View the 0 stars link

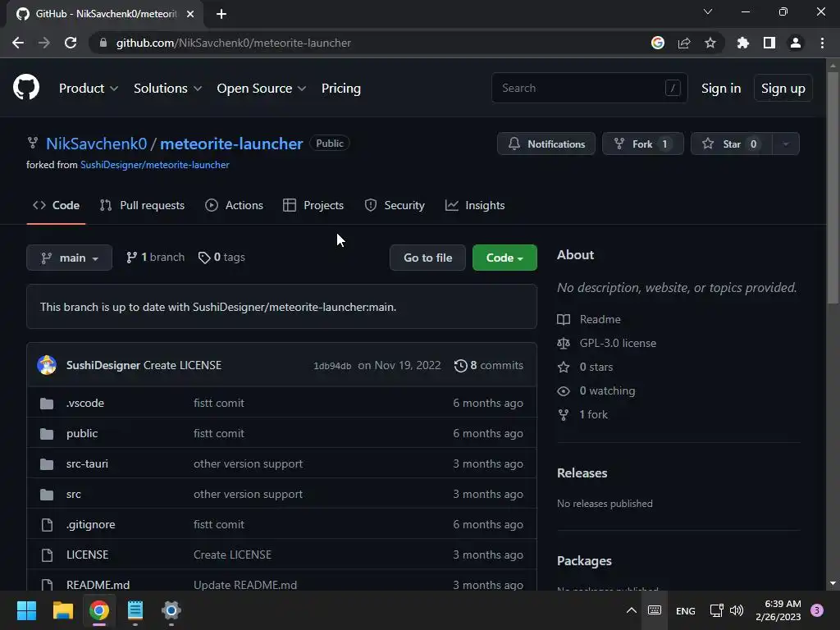[586, 367]
